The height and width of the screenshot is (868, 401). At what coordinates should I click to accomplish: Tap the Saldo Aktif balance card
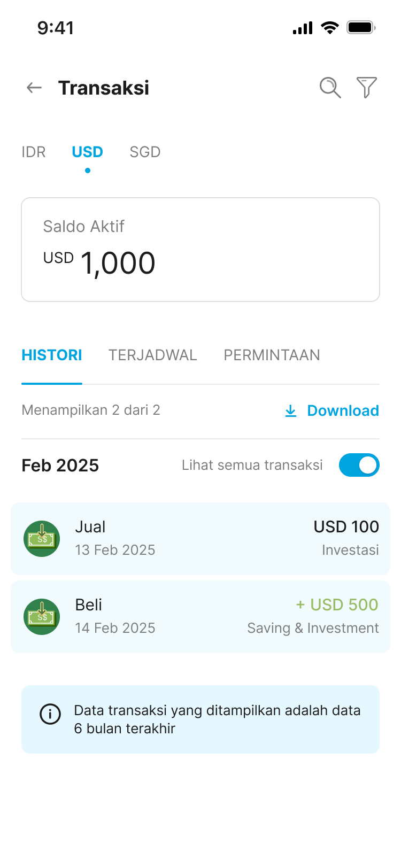(x=200, y=250)
